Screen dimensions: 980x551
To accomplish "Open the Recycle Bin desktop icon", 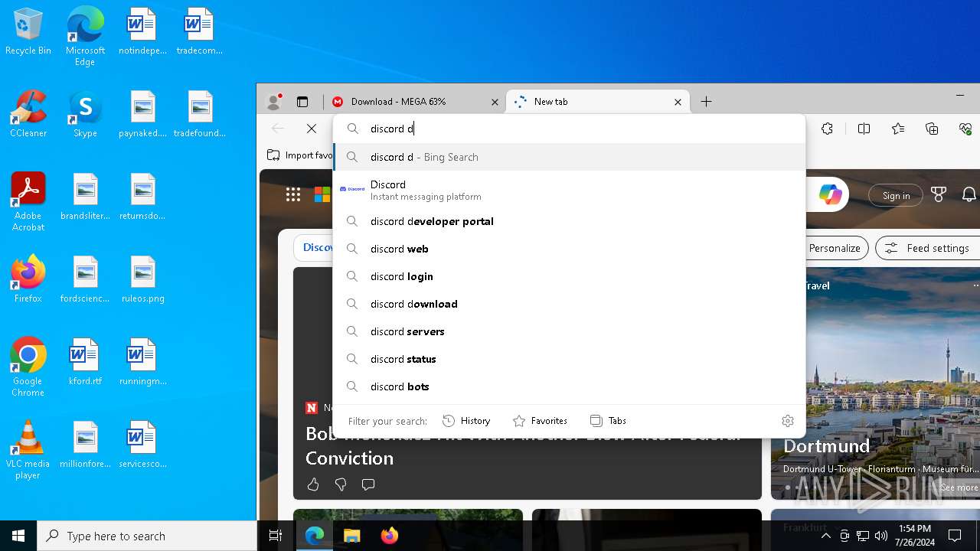I will click(28, 32).
